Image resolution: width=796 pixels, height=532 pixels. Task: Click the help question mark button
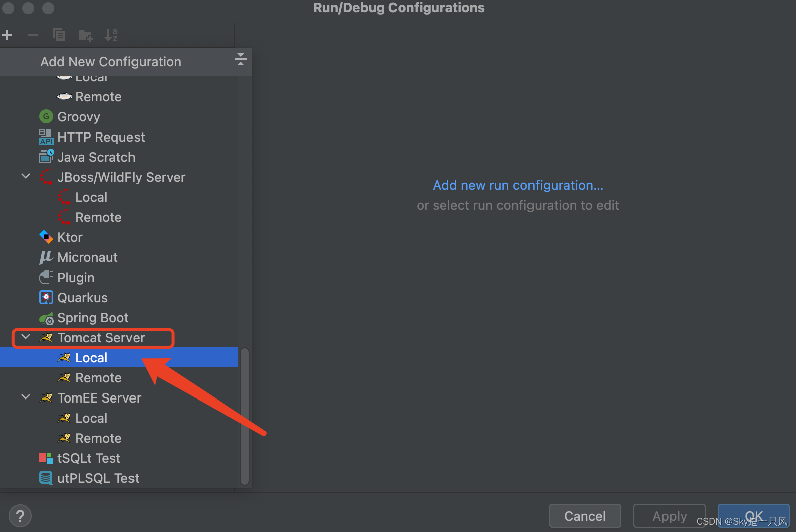(20, 516)
